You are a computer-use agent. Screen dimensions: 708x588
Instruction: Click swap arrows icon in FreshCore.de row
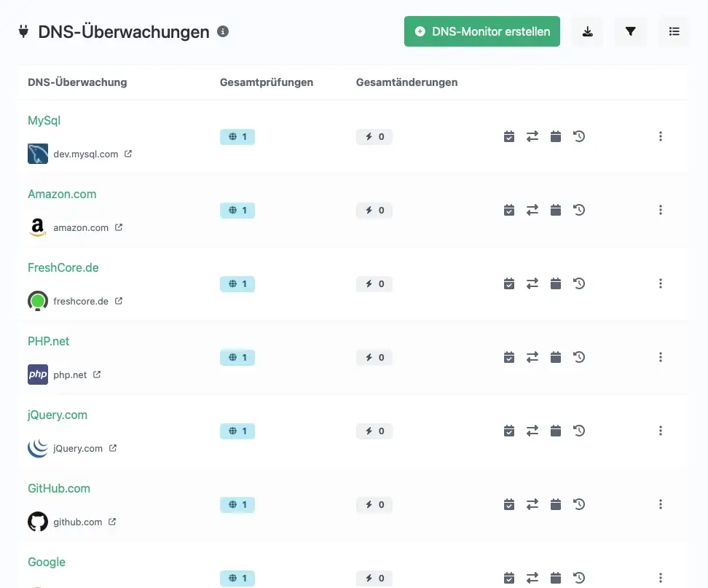click(532, 283)
